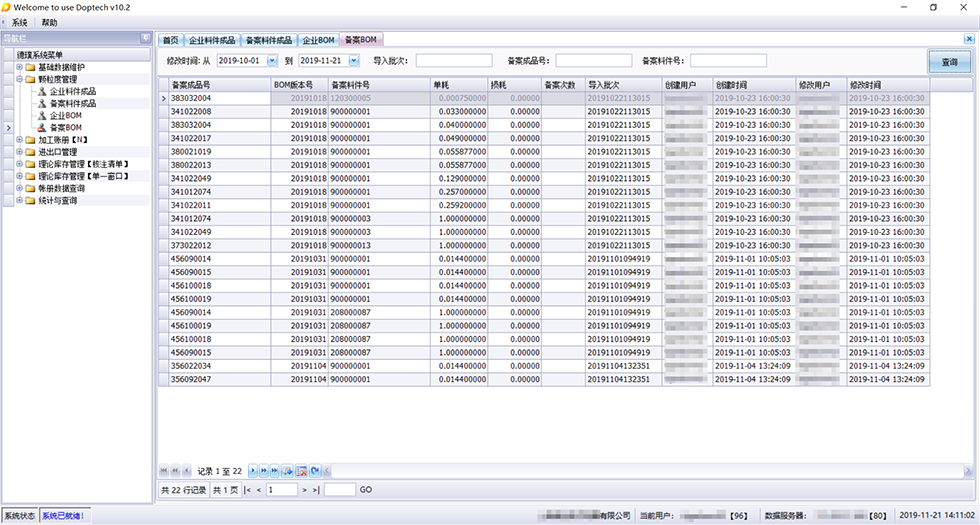The image size is (980, 525).
Task: Click the delete record icon with red X
Action: pos(301,470)
